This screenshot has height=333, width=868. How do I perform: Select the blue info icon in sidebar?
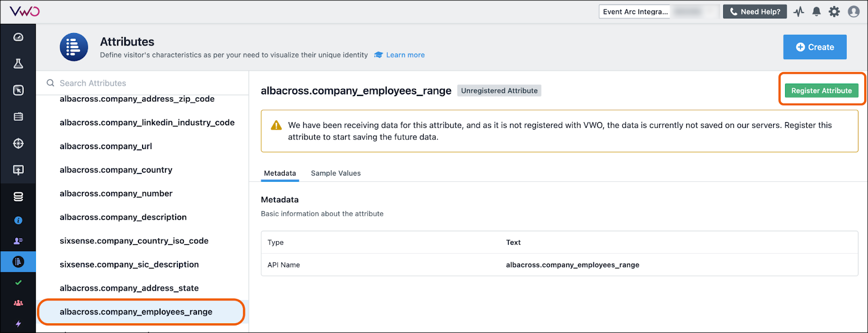tap(18, 220)
